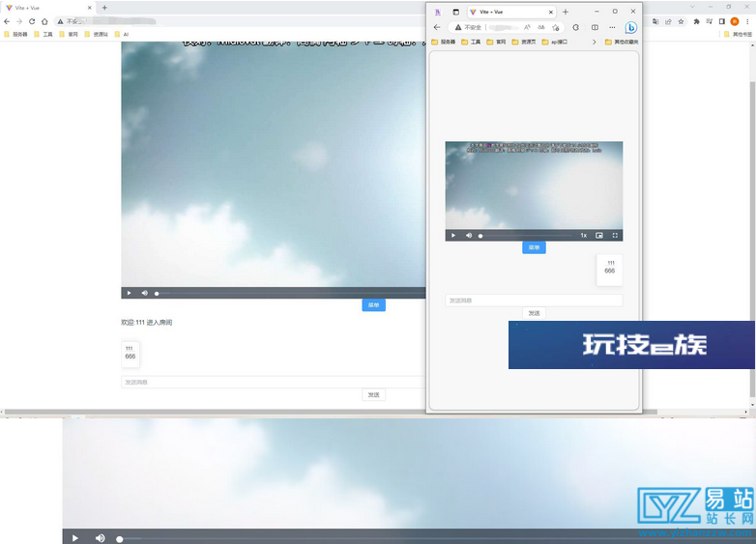
Task: Open the Bing Copilot icon in Edge
Action: pos(630,28)
